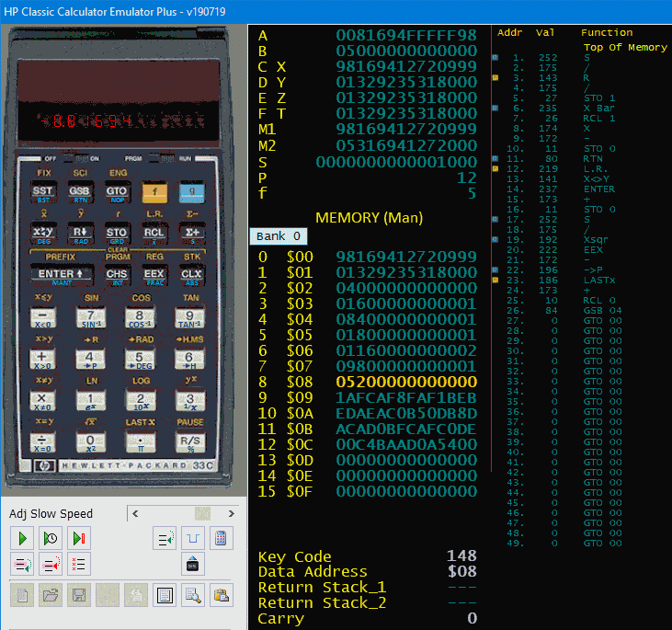Screen dimensions: 672x630
Task: Select program step 26 GSB 04
Action: tap(564, 311)
